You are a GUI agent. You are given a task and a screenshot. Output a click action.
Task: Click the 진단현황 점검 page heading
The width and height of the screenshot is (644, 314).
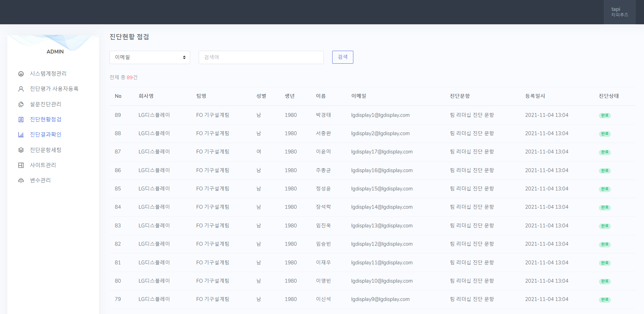(x=129, y=37)
